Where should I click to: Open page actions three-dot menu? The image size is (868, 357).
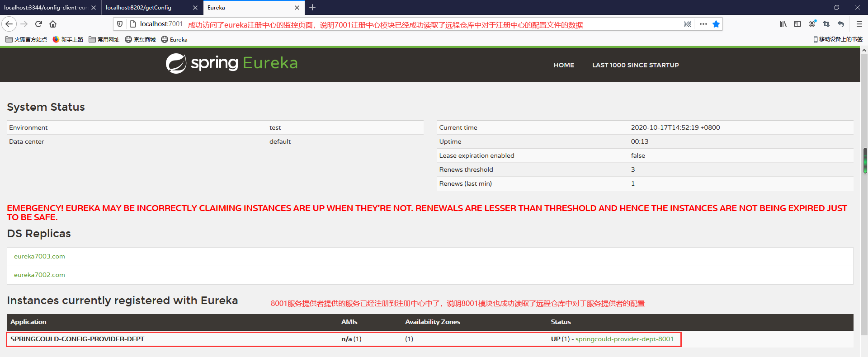703,24
